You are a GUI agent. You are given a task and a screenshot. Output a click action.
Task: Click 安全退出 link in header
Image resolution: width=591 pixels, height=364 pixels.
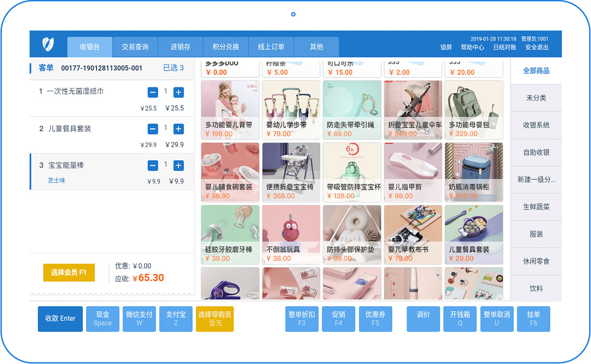[x=537, y=47]
